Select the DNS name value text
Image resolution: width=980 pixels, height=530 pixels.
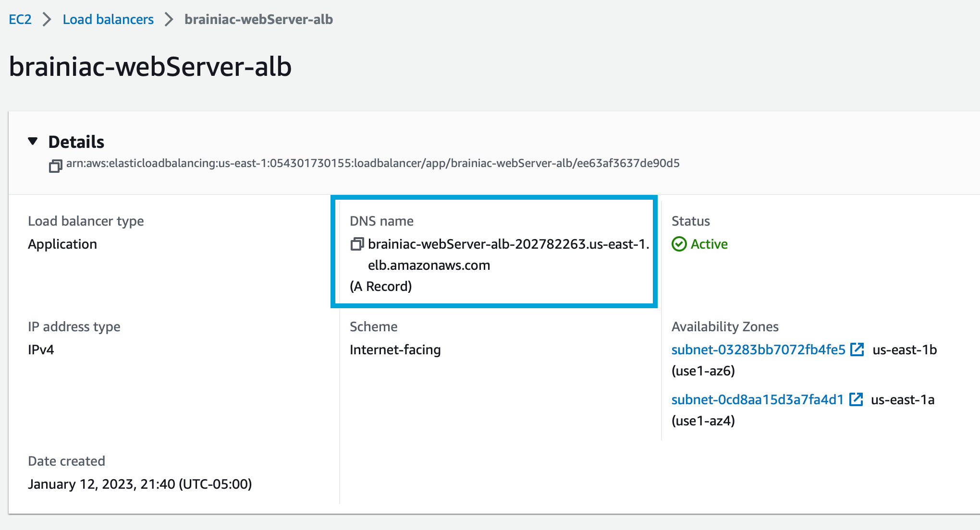point(508,254)
